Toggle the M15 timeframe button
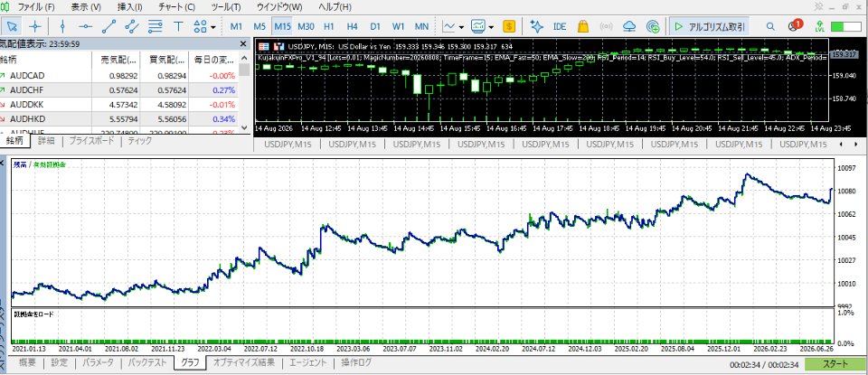The image size is (868, 375). pos(282,26)
